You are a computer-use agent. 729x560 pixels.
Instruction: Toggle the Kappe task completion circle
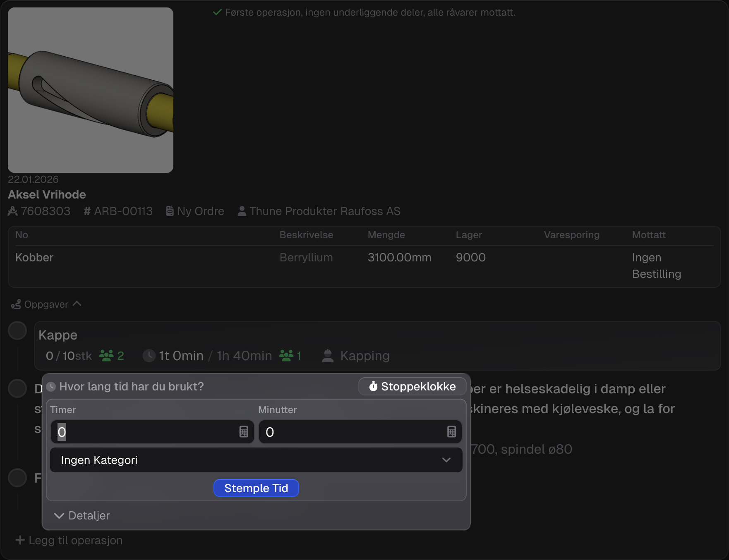17,330
